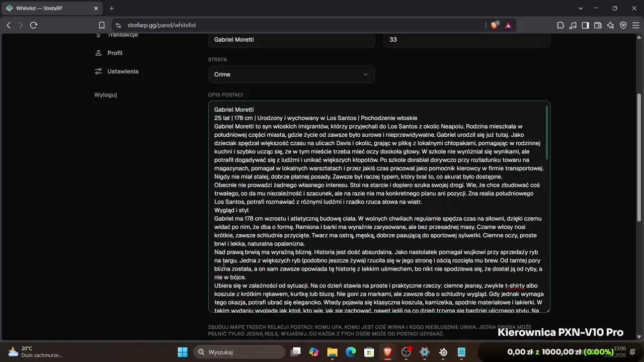Click the text 'Wygląd i styl'
644x362 pixels.
231,210
